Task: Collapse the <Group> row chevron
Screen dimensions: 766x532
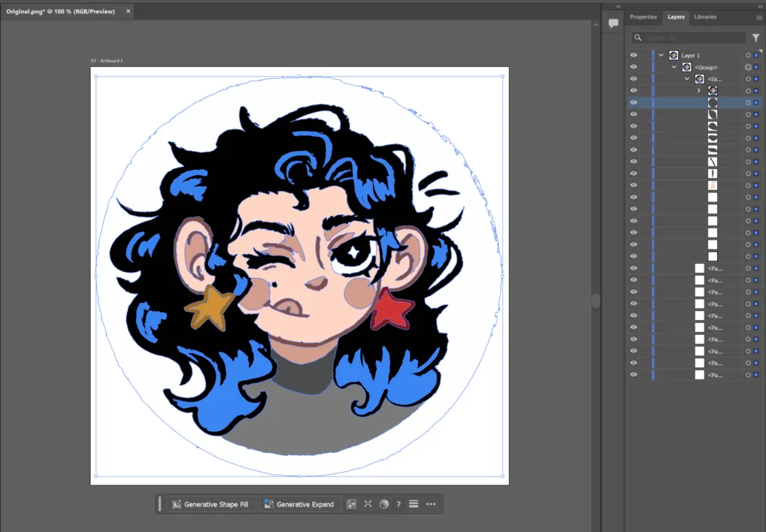Action: [674, 67]
